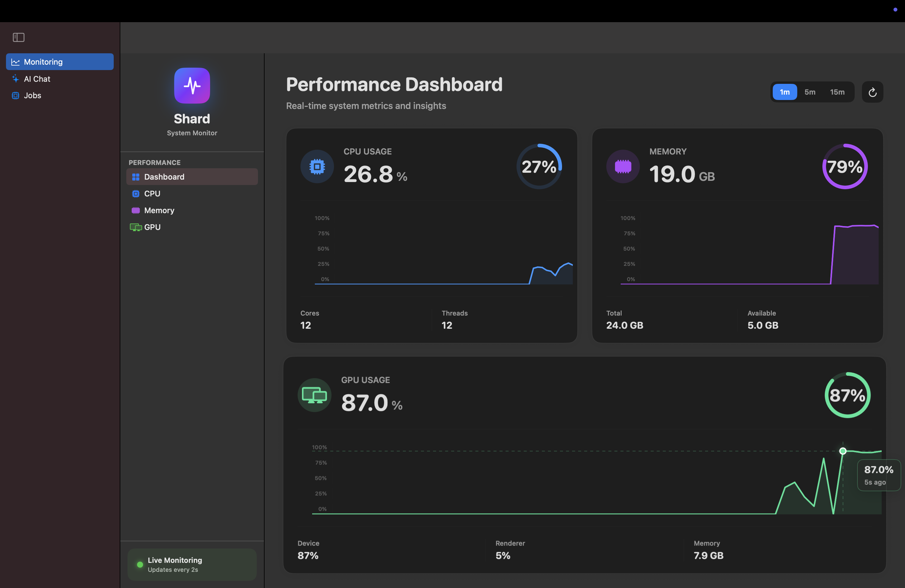This screenshot has width=905, height=588.
Task: Open the GPU performance page
Action: click(x=152, y=227)
